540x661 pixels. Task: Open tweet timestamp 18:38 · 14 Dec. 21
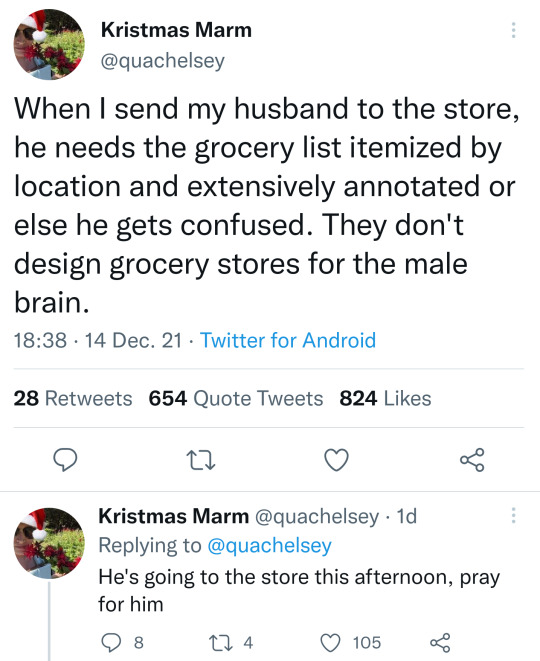click(98, 340)
